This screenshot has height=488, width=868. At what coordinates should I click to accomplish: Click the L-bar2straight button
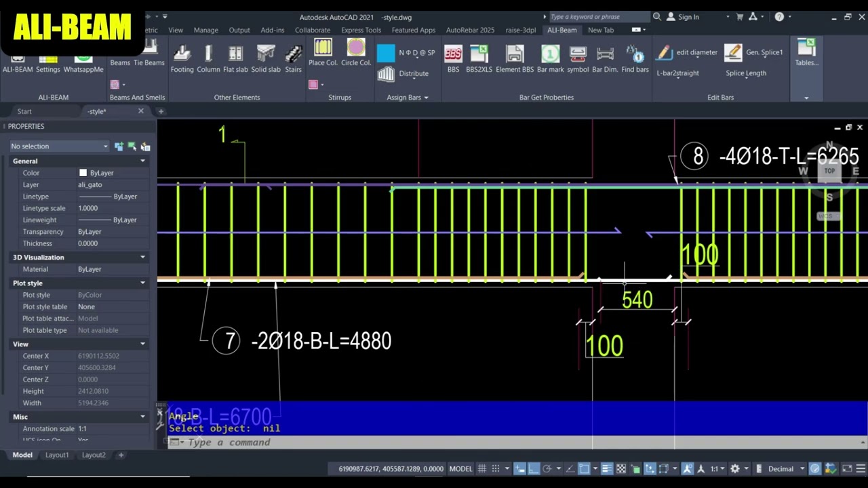click(677, 73)
